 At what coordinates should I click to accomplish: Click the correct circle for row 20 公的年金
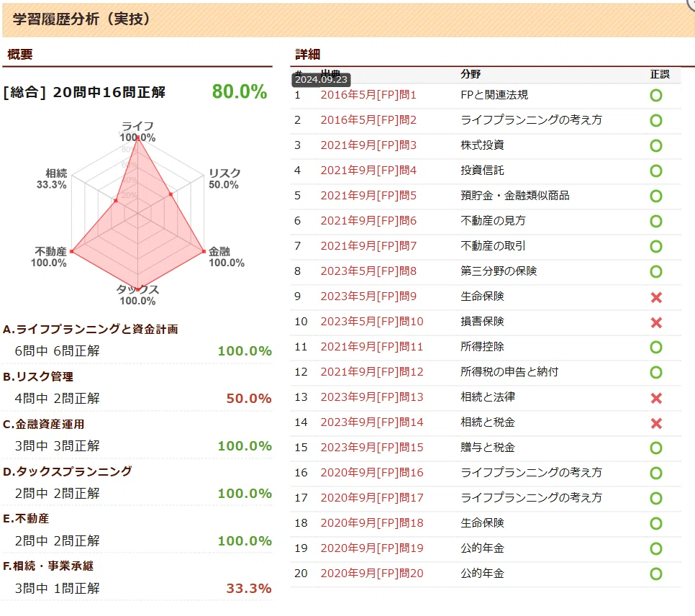pyautogui.click(x=656, y=574)
